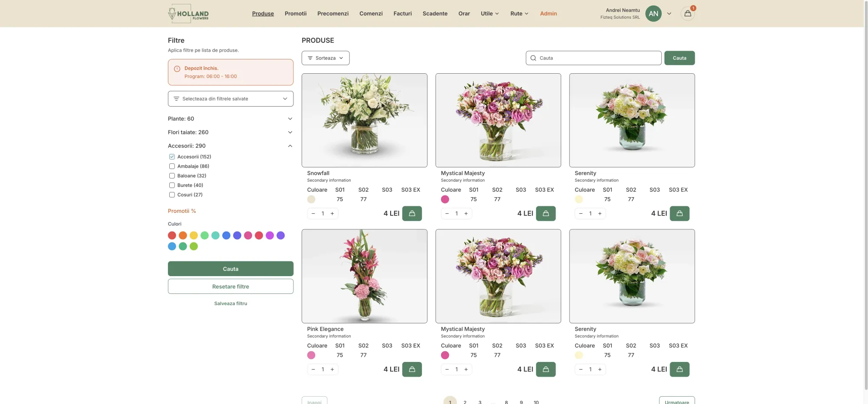This screenshot has height=404, width=868.
Task: Open the saved filters dropdown
Action: [230, 99]
